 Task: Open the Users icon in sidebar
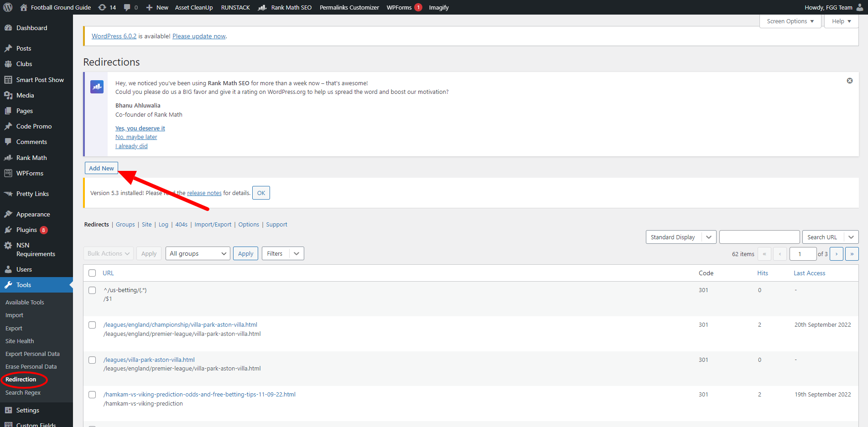coord(8,269)
